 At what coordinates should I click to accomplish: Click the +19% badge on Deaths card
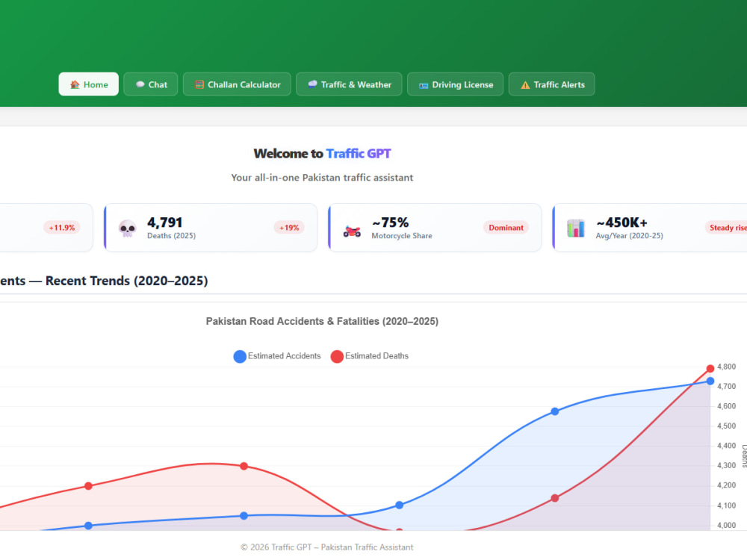pyautogui.click(x=289, y=228)
